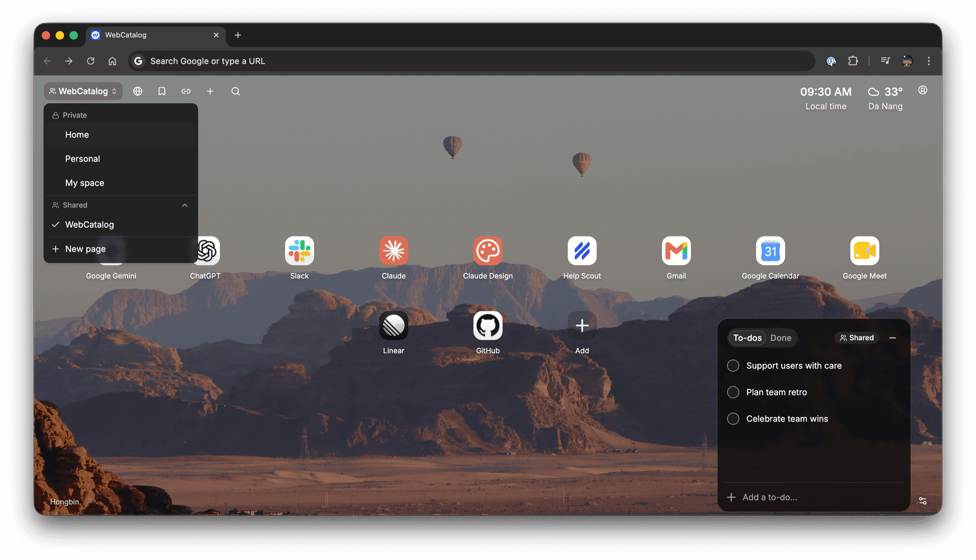The image size is (976, 560).
Task: Mark 'Celebrate team wins' as done
Action: point(733,419)
